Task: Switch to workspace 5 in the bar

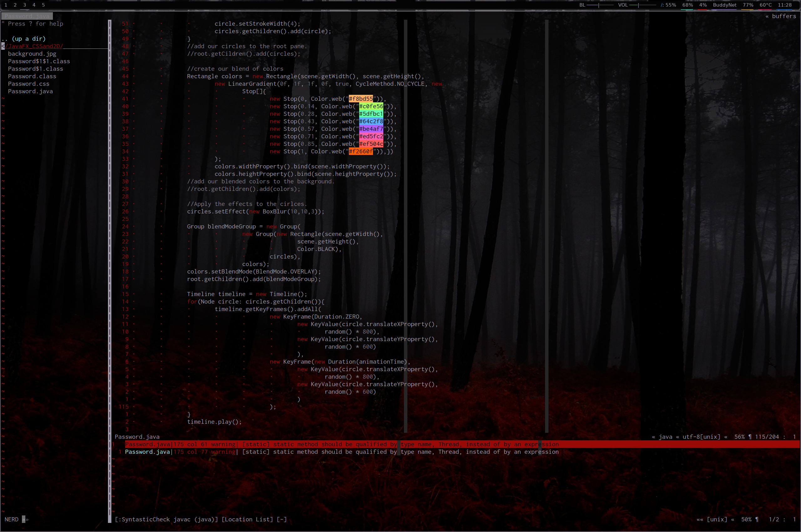Action: pos(43,5)
